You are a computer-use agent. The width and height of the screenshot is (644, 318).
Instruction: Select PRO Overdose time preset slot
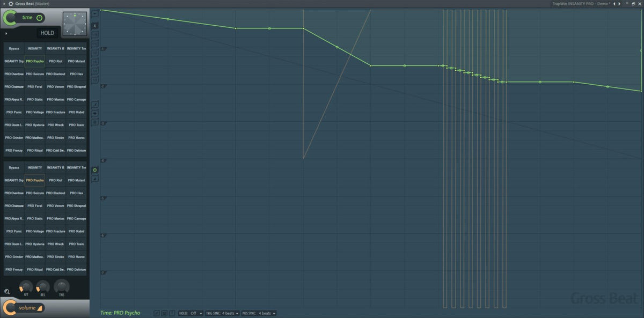[14, 74]
